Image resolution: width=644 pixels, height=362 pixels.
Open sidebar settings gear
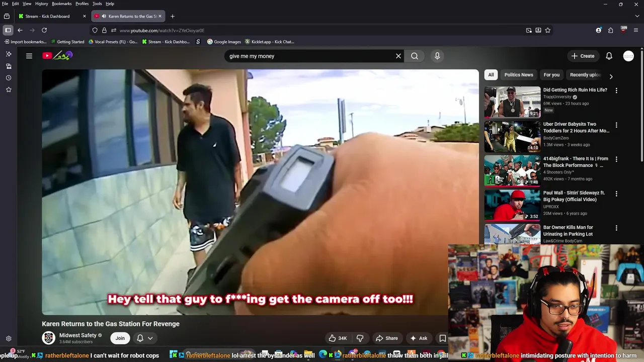pyautogui.click(x=9, y=339)
